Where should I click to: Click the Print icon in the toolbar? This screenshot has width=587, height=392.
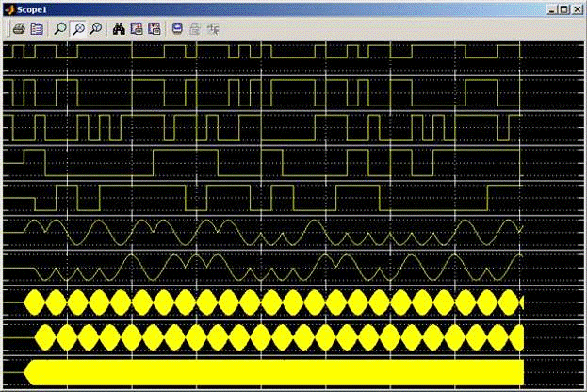[x=19, y=28]
